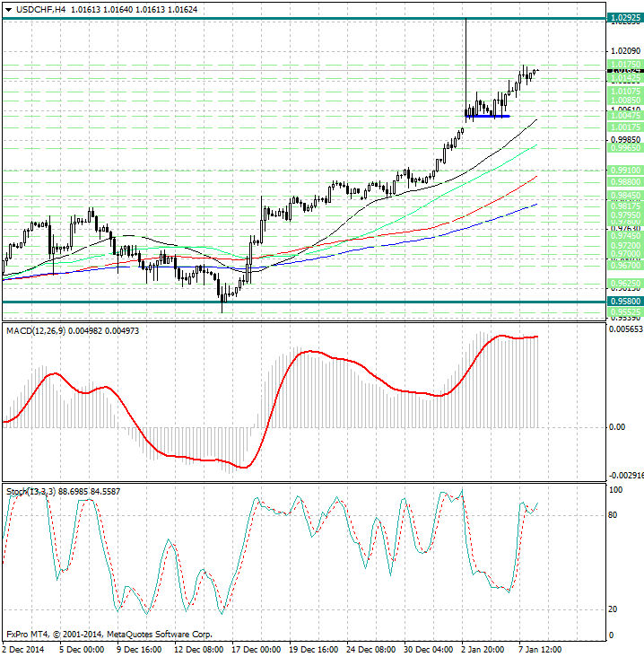
Task: Click the 2 Jan 20:00 time label
Action: [483, 650]
